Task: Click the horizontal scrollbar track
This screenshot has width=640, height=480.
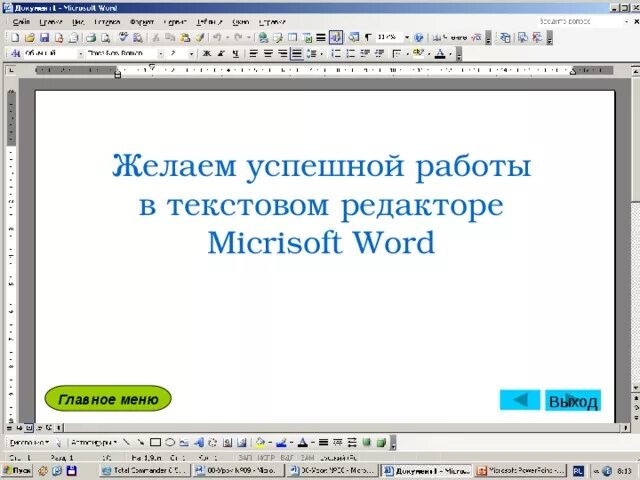Action: (343, 428)
